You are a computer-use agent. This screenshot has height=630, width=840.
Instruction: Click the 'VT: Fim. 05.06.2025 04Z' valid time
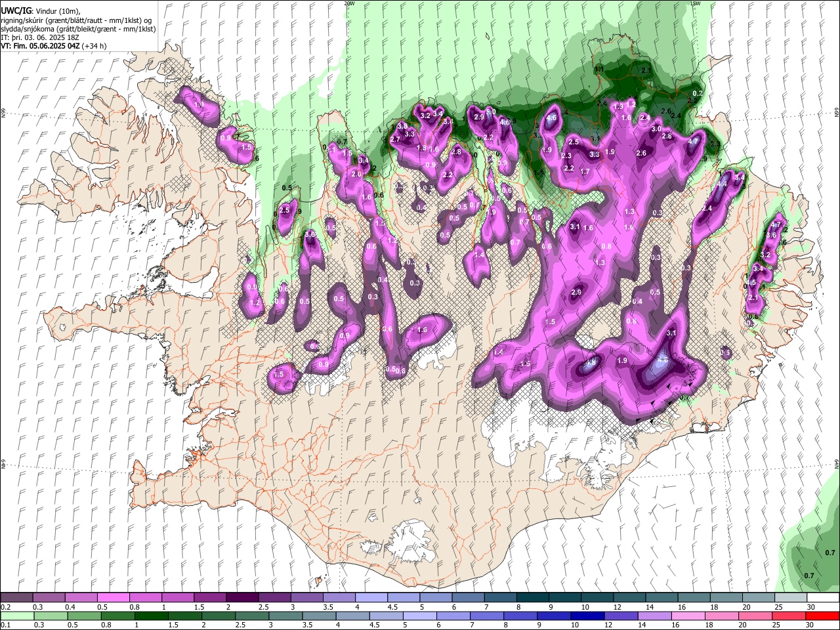coord(41,46)
